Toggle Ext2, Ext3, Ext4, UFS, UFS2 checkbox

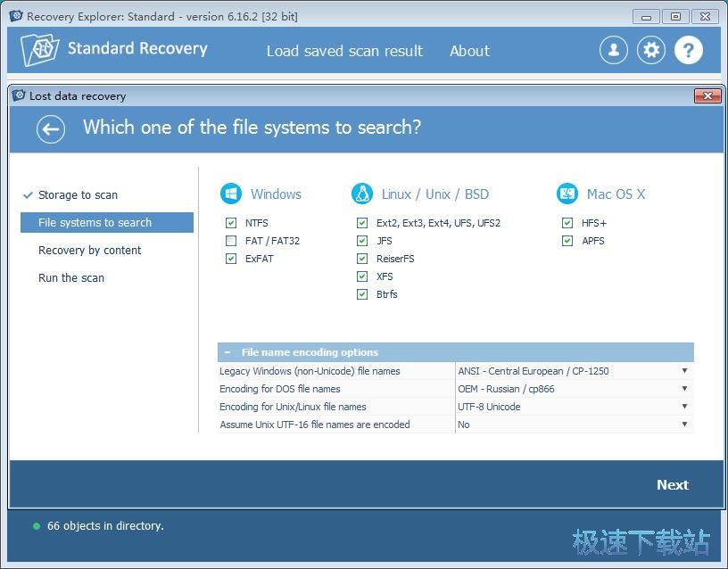362,223
